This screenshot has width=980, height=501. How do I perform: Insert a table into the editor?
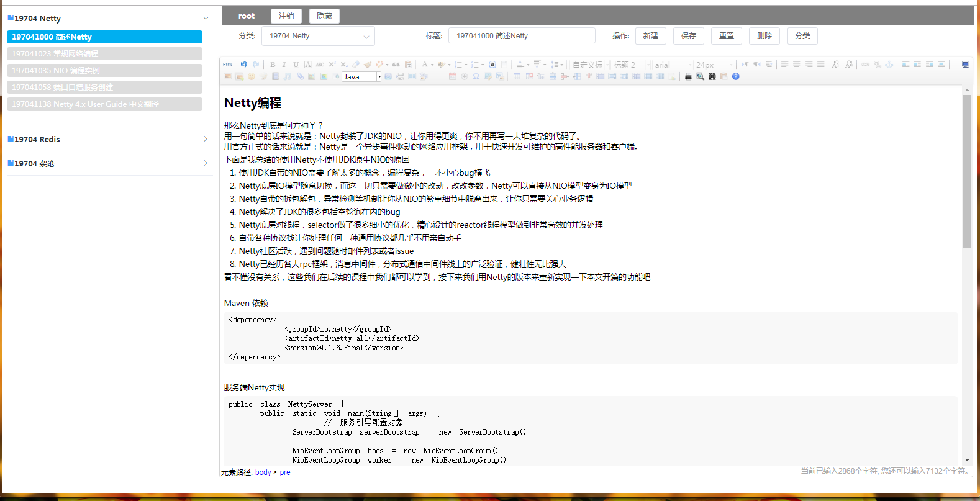coord(516,76)
